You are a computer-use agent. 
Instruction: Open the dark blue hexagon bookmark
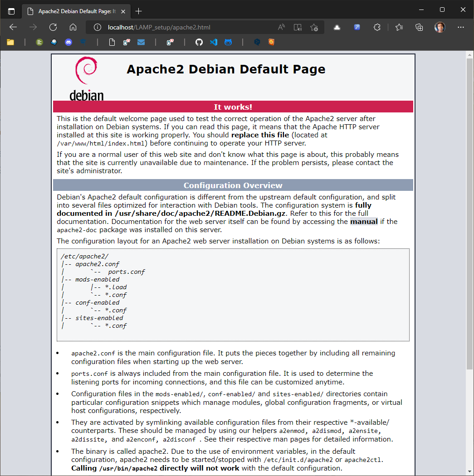click(x=257, y=42)
